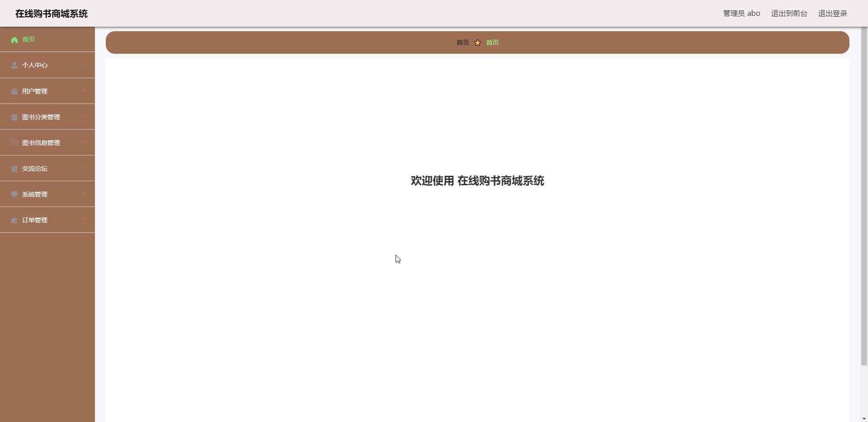Click the home icon beside 首页 in sidebar
This screenshot has width=868, height=422.
(14, 40)
